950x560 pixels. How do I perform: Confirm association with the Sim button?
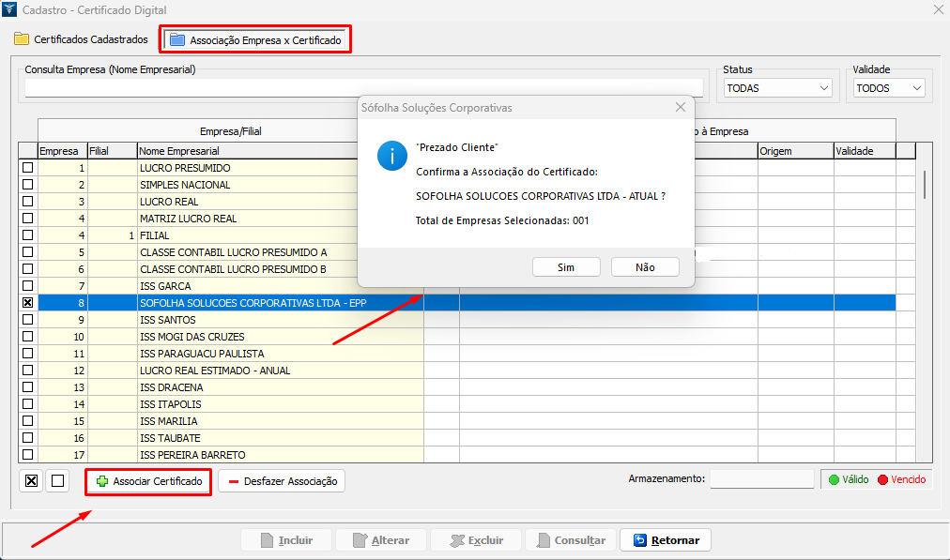(x=565, y=267)
